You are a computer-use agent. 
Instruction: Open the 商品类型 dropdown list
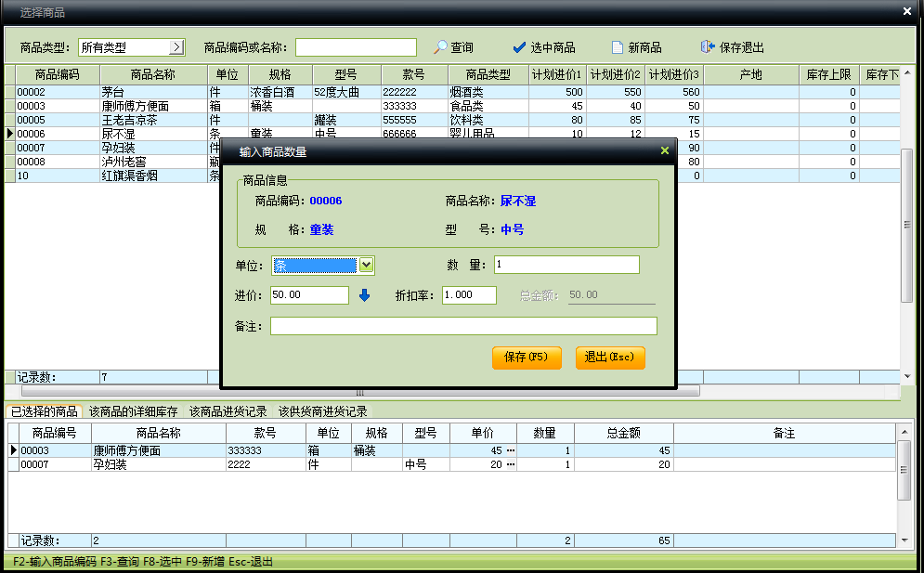point(176,47)
